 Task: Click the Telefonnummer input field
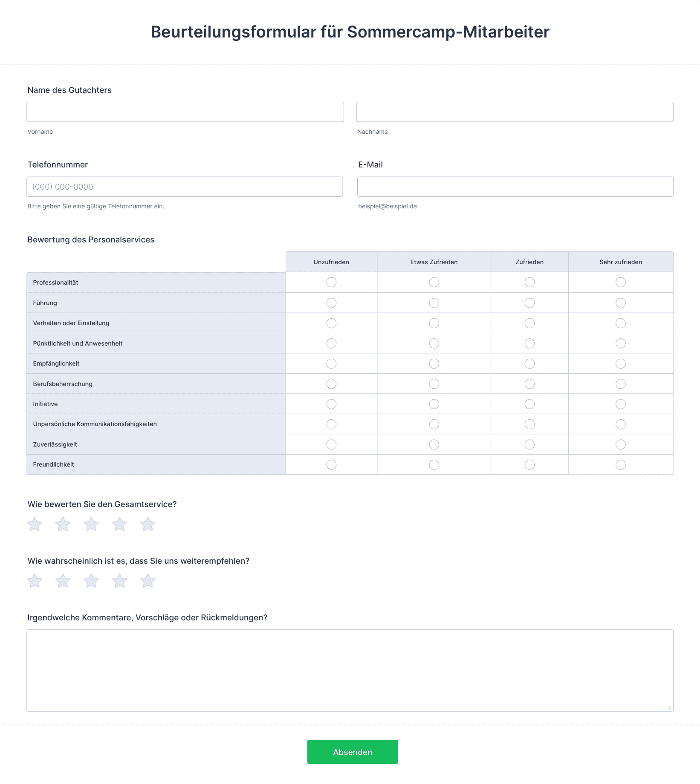185,187
